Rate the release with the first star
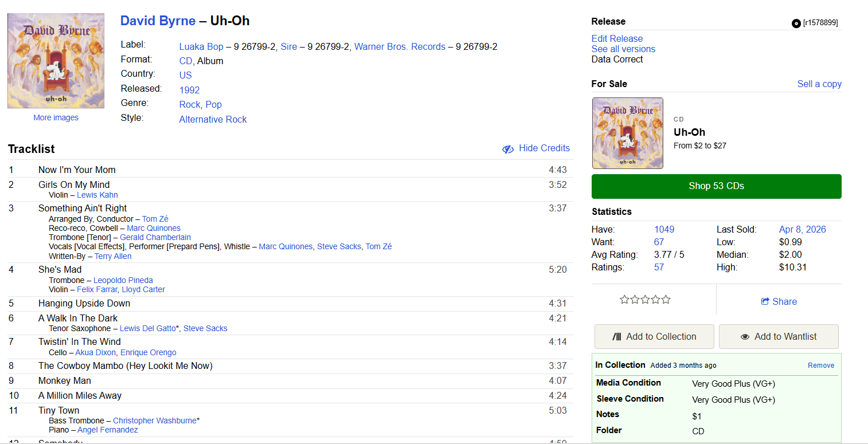The image size is (868, 444). click(624, 300)
